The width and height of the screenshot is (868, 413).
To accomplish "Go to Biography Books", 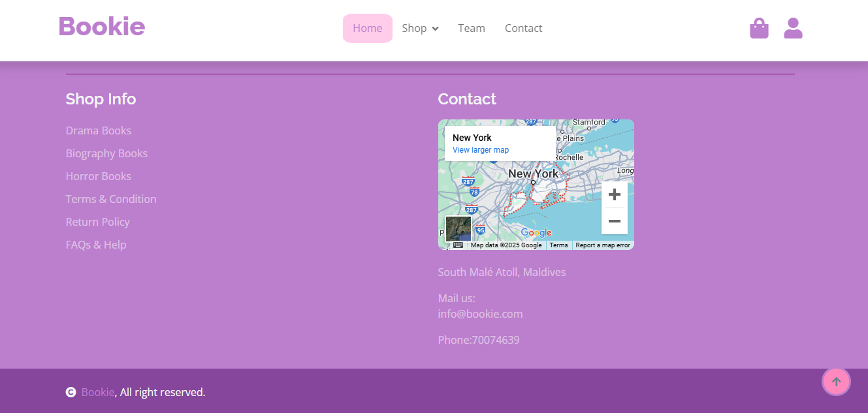I will pyautogui.click(x=106, y=153).
